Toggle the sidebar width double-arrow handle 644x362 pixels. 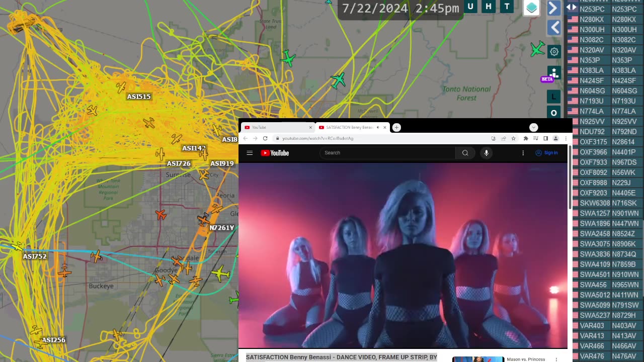point(572,7)
